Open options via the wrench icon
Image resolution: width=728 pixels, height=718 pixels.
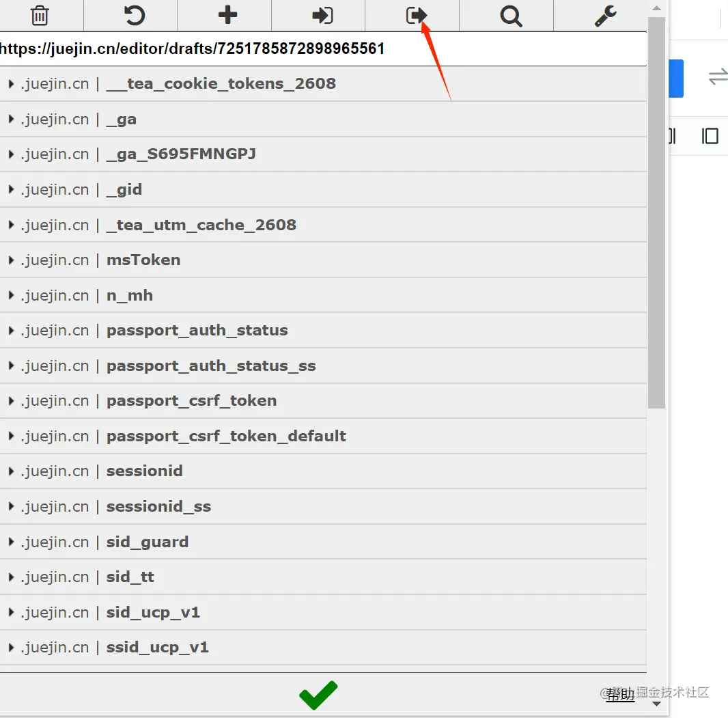tap(606, 16)
